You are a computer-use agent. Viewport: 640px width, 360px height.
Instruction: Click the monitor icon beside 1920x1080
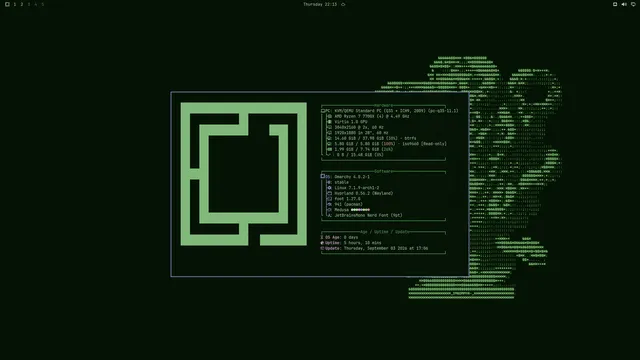pos(330,133)
